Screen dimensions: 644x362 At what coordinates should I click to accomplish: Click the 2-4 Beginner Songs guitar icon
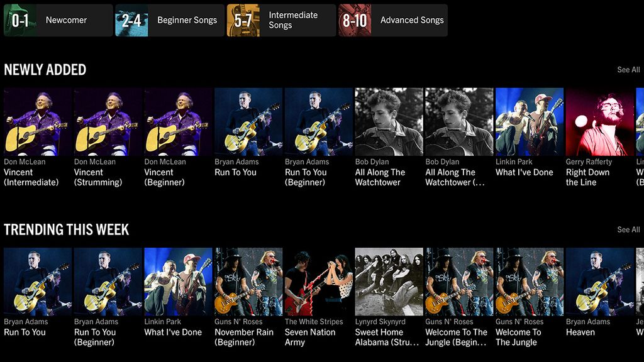point(132,19)
